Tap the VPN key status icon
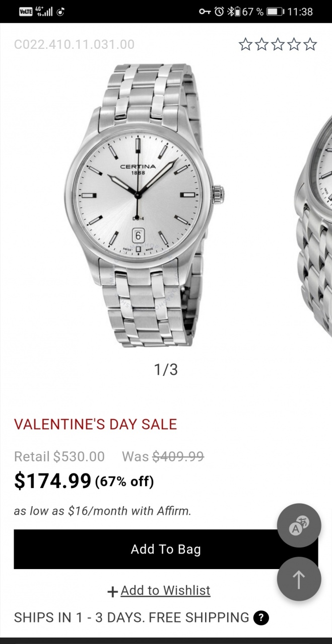332x644 pixels. [205, 12]
